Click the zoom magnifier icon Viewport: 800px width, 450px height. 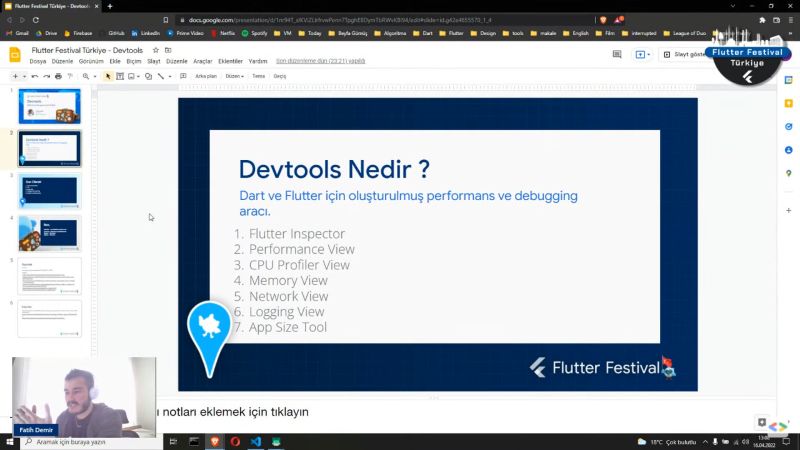[86, 76]
